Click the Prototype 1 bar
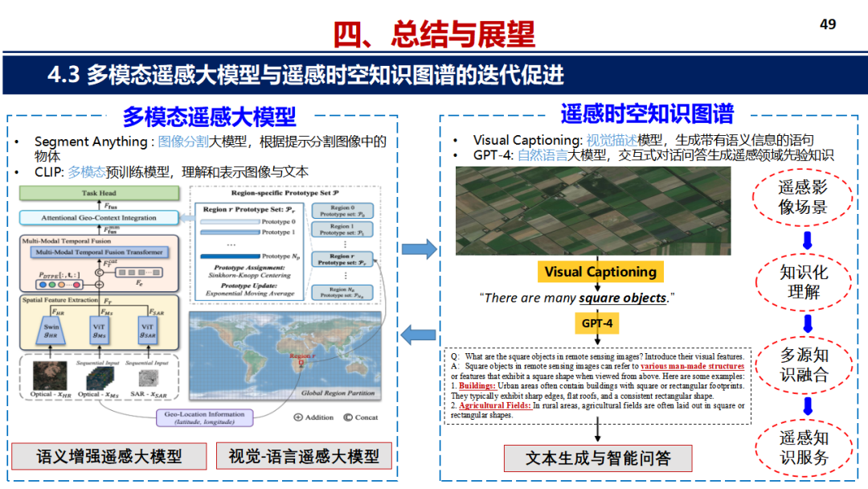 (x=230, y=232)
